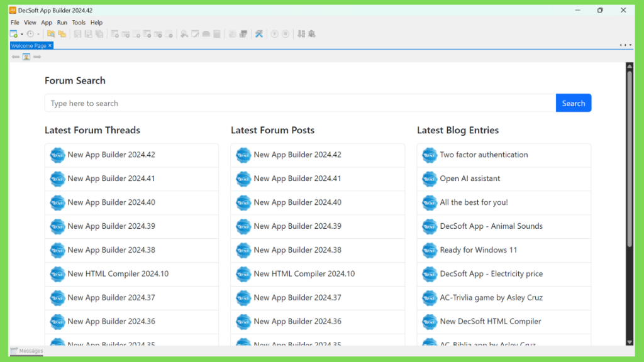This screenshot has width=644, height=362.
Task: Click the build tools hammer-wrench icon
Action: click(258, 34)
